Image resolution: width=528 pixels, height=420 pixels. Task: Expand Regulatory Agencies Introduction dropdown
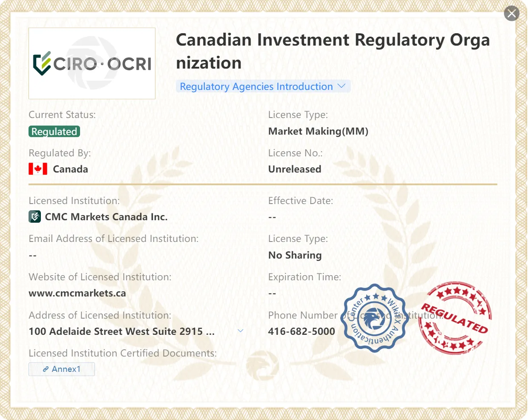[263, 86]
